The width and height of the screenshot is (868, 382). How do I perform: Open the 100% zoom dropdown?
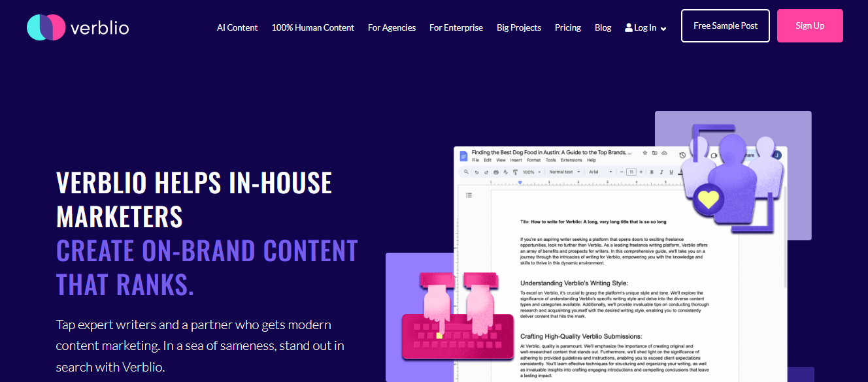[531, 172]
